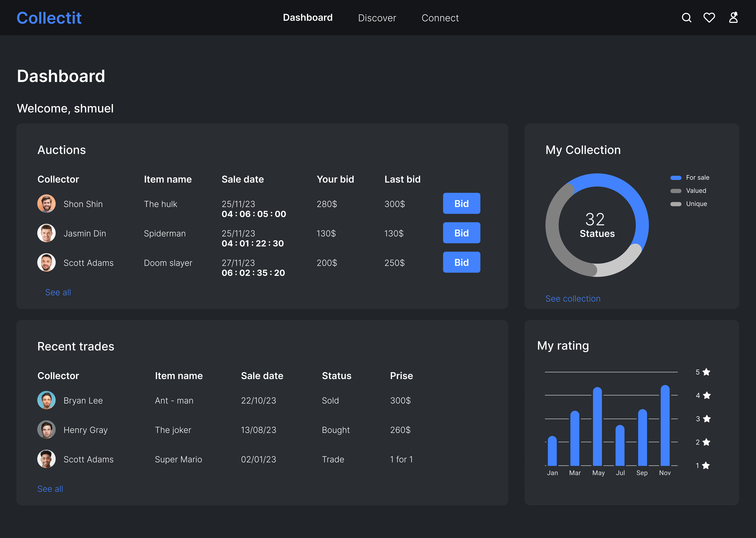Viewport: 756px width, 538px height.
Task: Open user profile icon
Action: click(734, 18)
